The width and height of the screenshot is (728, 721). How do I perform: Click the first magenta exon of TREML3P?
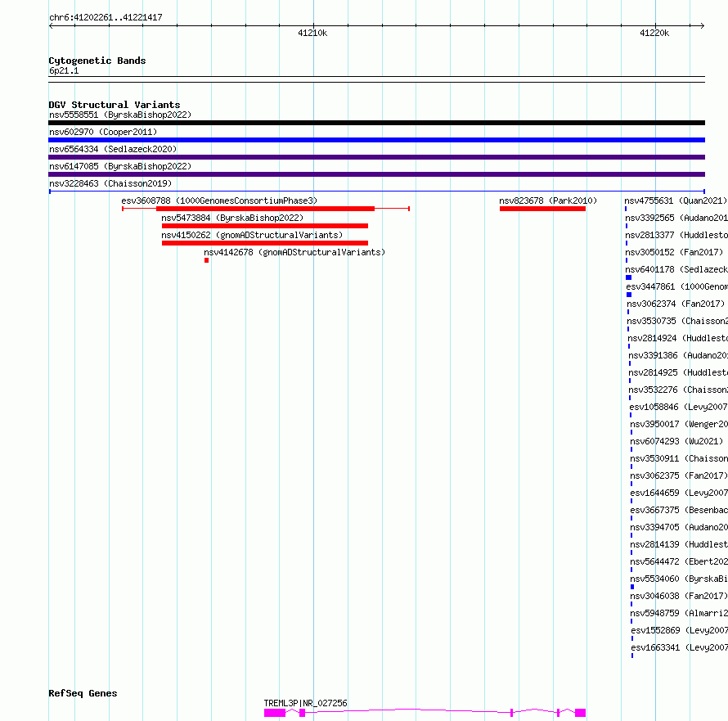pos(275,713)
